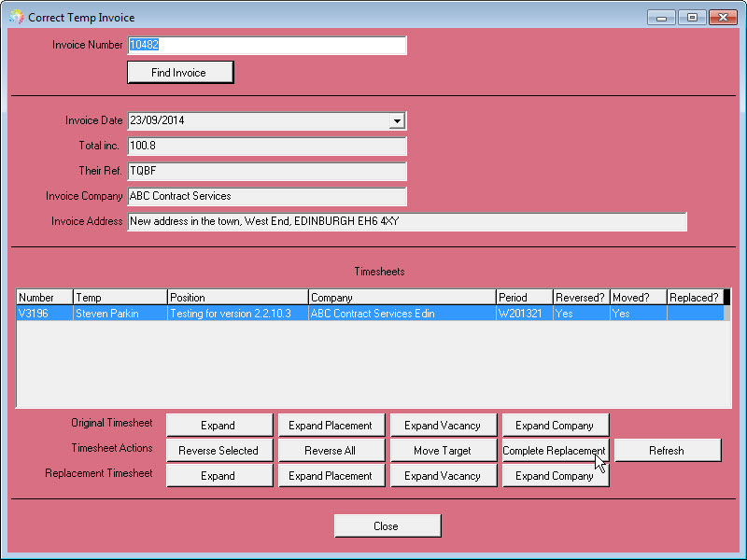
Task: Click the Their Ref. field
Action: (x=267, y=171)
